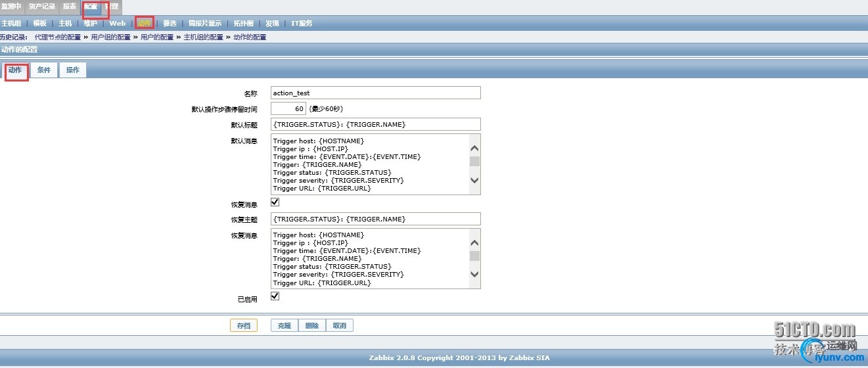Open the 简报片显示 submenu
868x368 pixels.
click(x=205, y=23)
